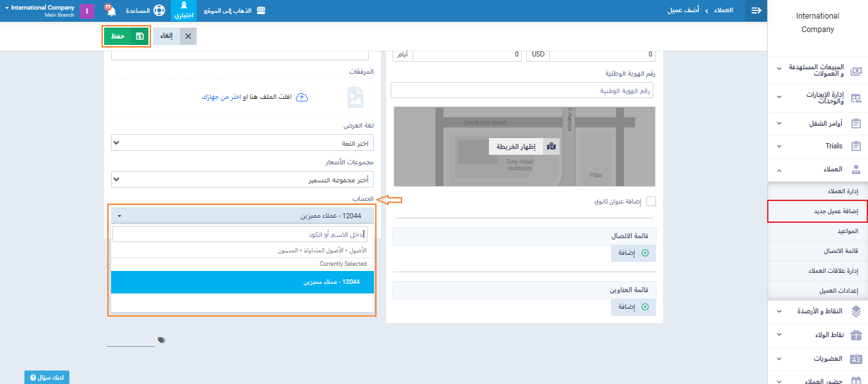Screen dimensions: 868x384
Task: Open the add new client menu item
Action: [817, 211]
